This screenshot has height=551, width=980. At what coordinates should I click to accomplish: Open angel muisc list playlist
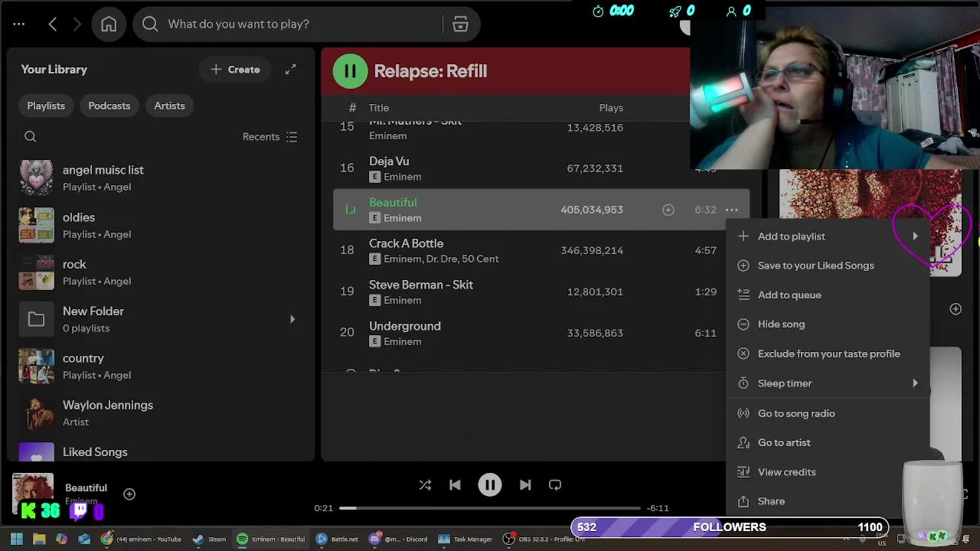click(160, 178)
